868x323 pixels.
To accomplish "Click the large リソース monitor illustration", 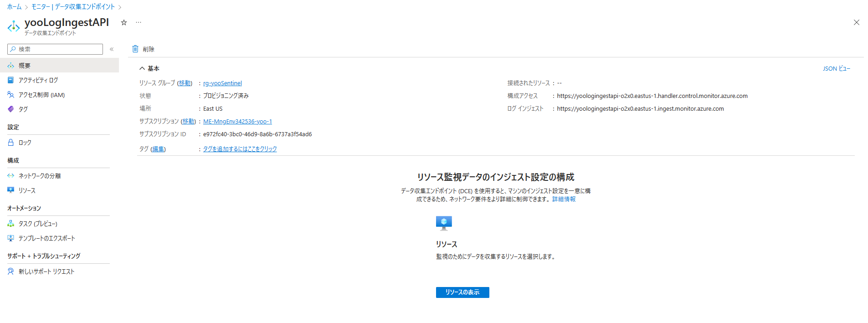I will point(444,223).
